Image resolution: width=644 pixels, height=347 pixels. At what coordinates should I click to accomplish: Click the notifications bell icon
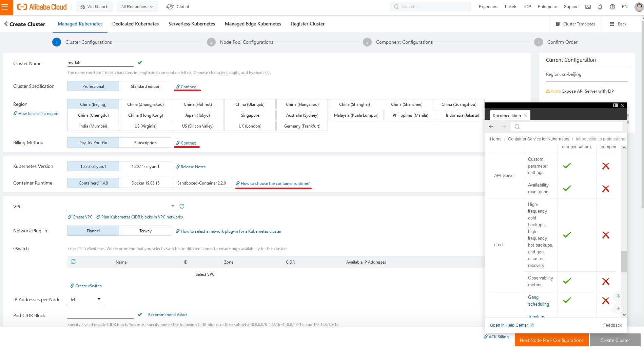click(x=600, y=7)
